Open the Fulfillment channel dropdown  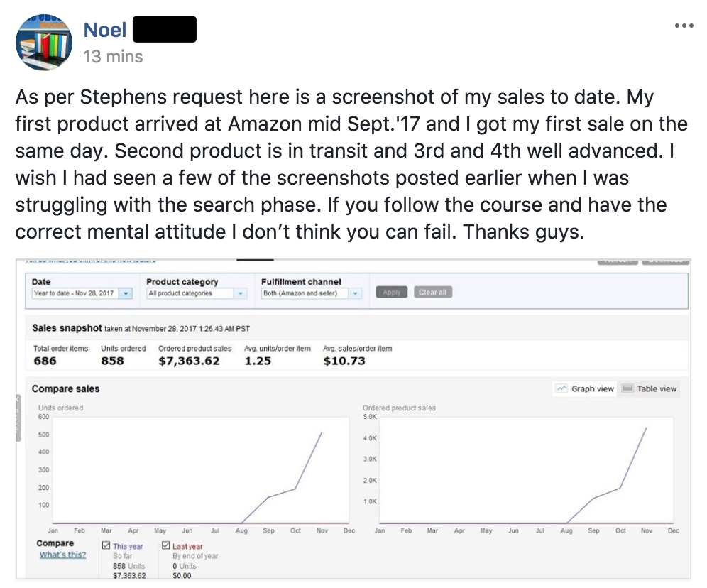[x=356, y=293]
